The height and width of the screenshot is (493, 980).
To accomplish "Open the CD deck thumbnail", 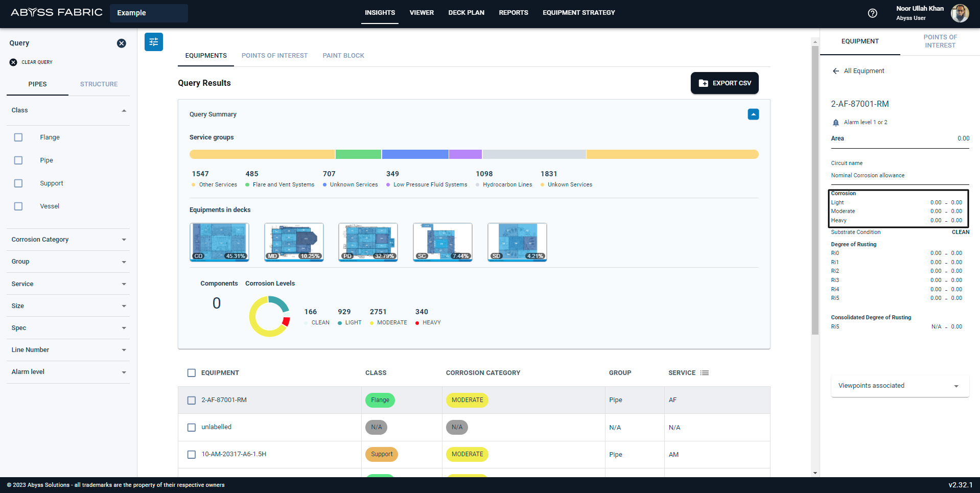I will pyautogui.click(x=219, y=242).
